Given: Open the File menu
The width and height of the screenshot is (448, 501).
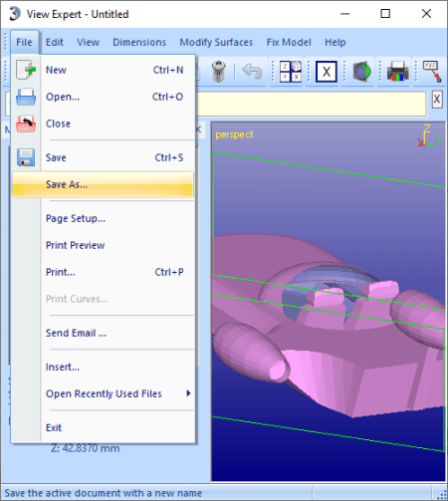Looking at the screenshot, I should (x=24, y=42).
